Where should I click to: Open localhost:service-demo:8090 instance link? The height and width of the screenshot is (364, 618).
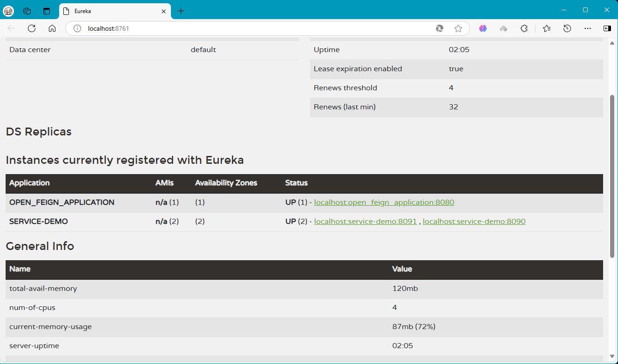(x=474, y=222)
